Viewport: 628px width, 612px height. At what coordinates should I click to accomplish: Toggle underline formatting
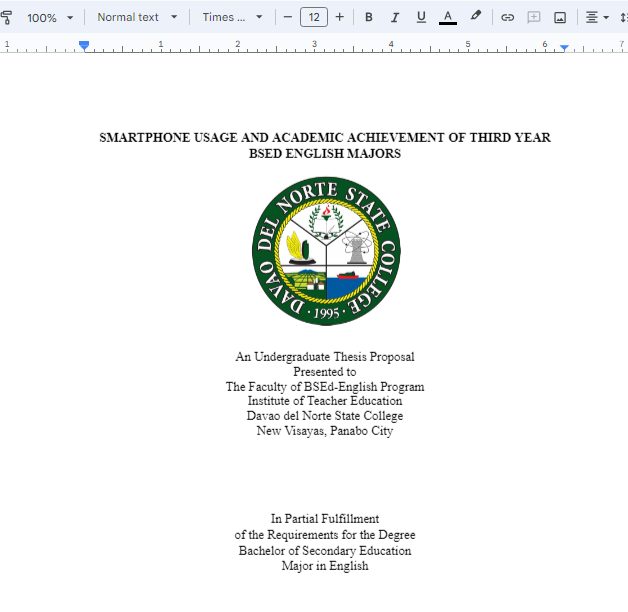point(421,17)
